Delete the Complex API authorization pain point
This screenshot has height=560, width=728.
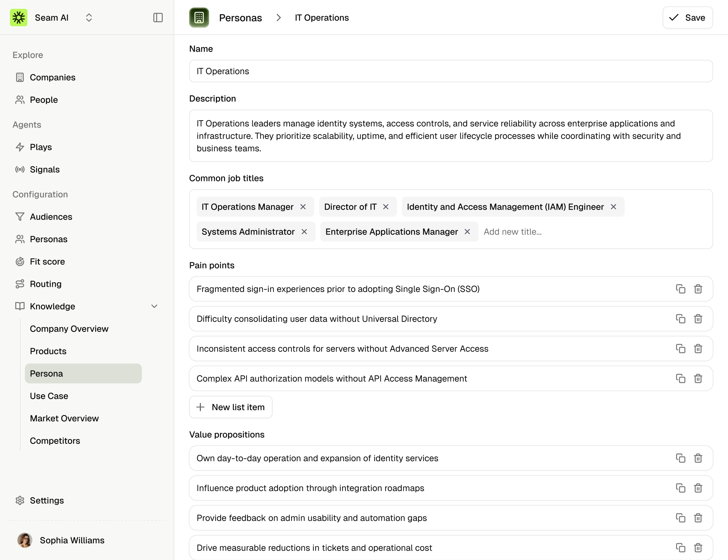click(698, 379)
